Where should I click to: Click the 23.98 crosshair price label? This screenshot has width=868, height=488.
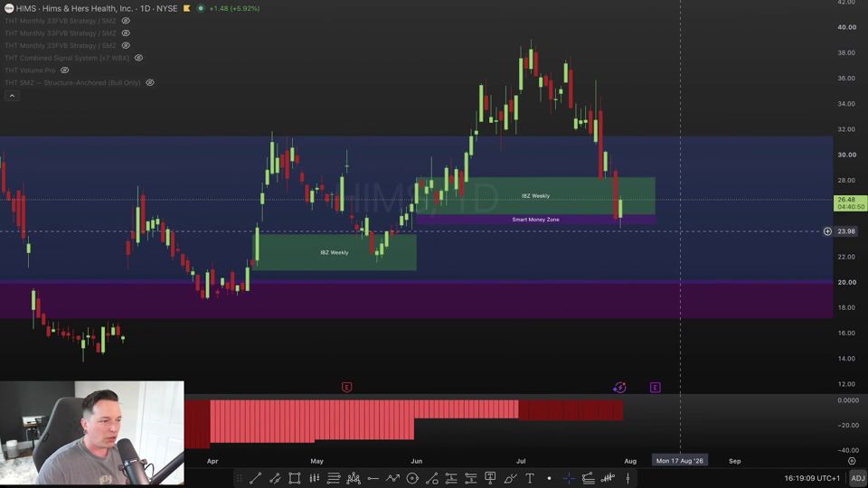pos(846,231)
